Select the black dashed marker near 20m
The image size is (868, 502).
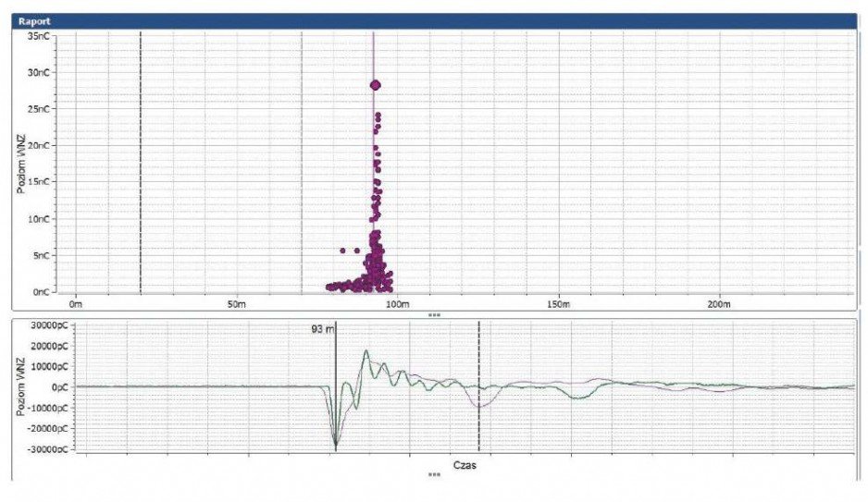141,162
